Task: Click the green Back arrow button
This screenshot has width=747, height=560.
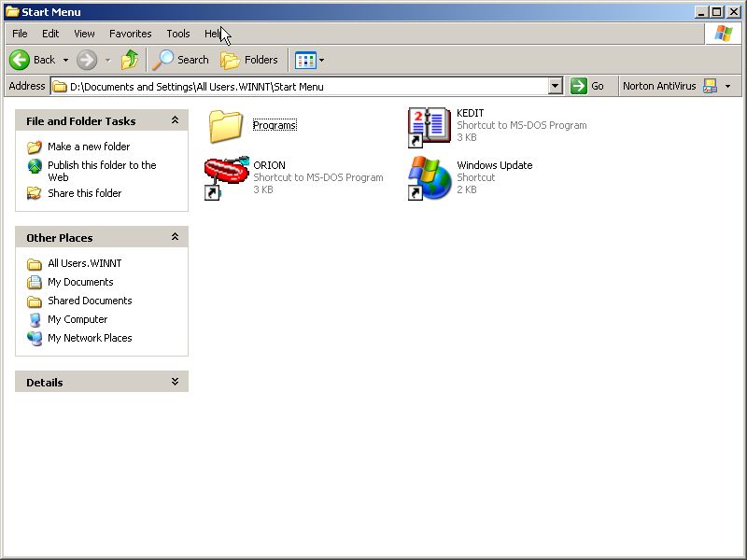Action: 21,60
